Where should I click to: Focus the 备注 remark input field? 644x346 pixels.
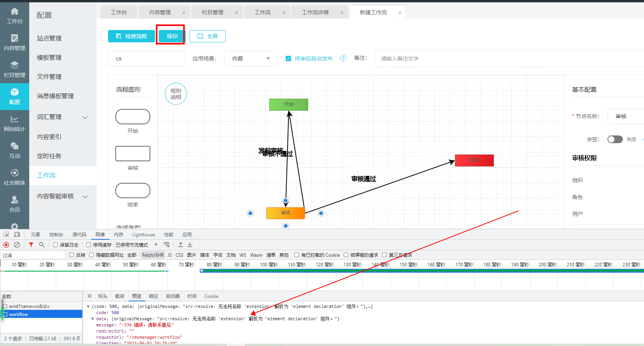(509, 59)
